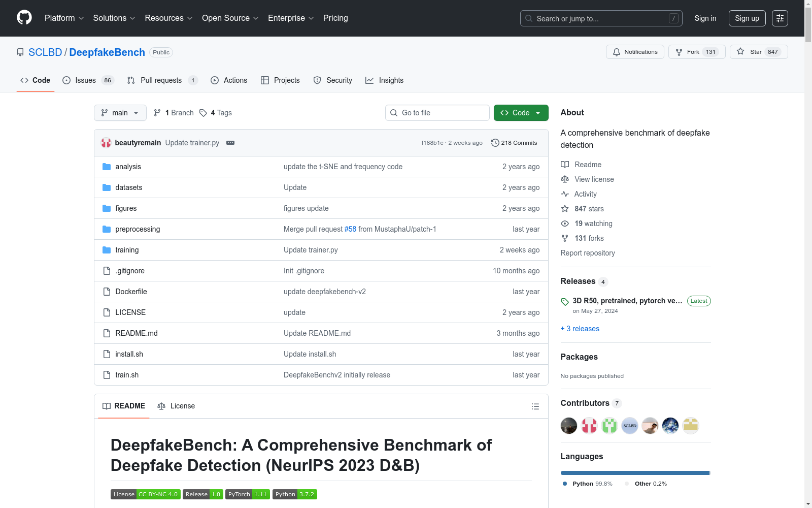Open commit hash f188b1c
This screenshot has width=812, height=508.
point(432,143)
